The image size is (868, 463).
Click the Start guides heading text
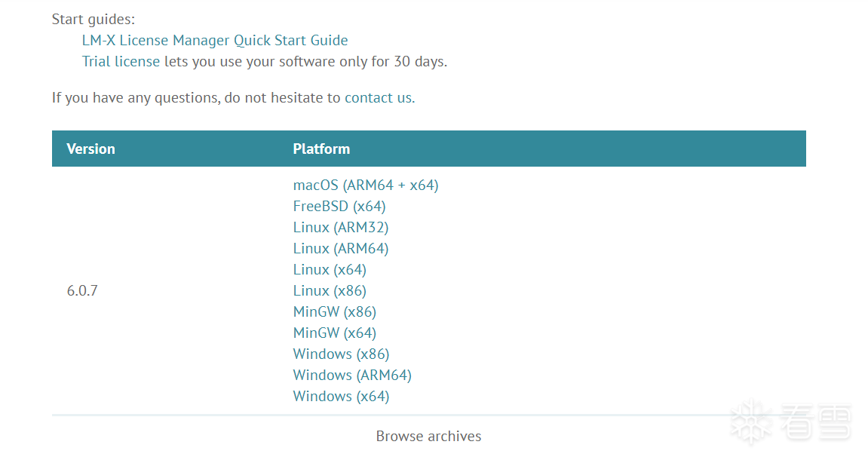point(93,20)
